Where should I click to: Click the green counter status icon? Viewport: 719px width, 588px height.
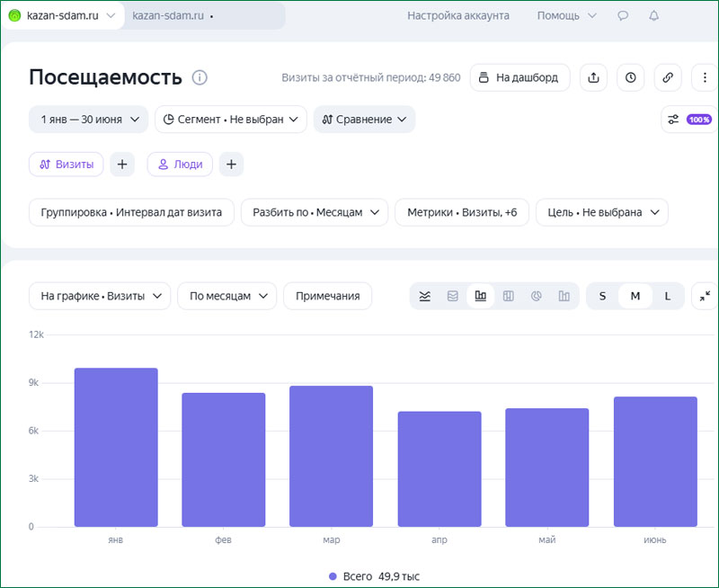pos(15,15)
